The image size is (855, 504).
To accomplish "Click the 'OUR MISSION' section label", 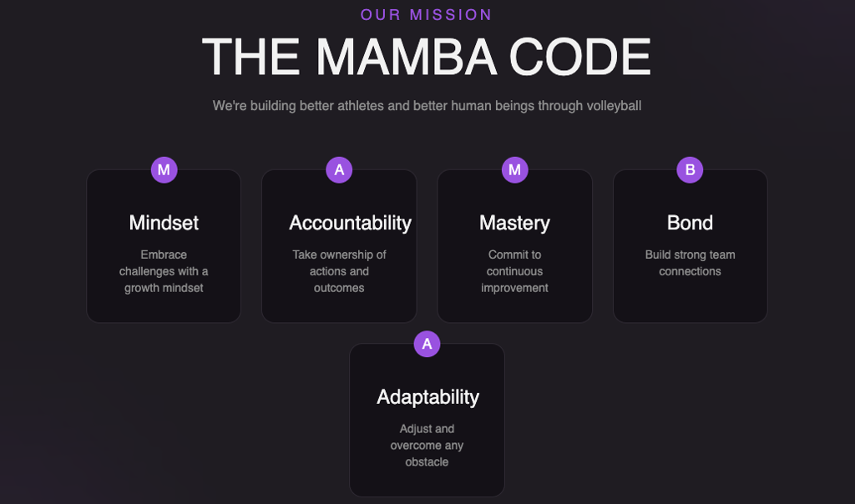I will click(427, 15).
